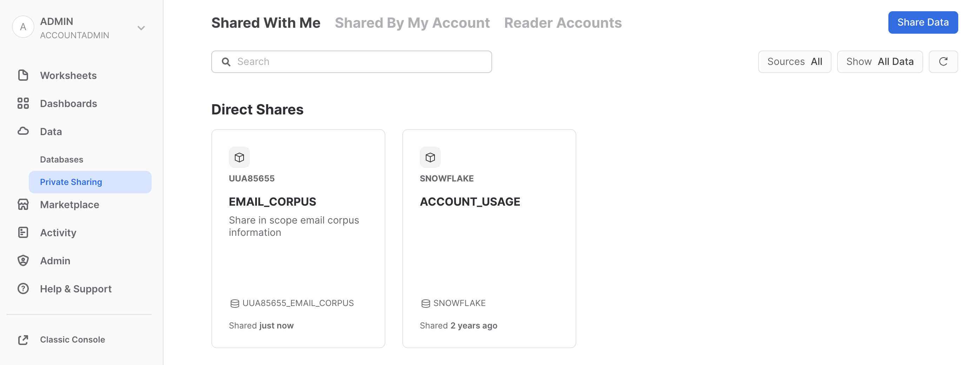Open the Worksheets section
This screenshot has height=365, width=980.
[68, 75]
